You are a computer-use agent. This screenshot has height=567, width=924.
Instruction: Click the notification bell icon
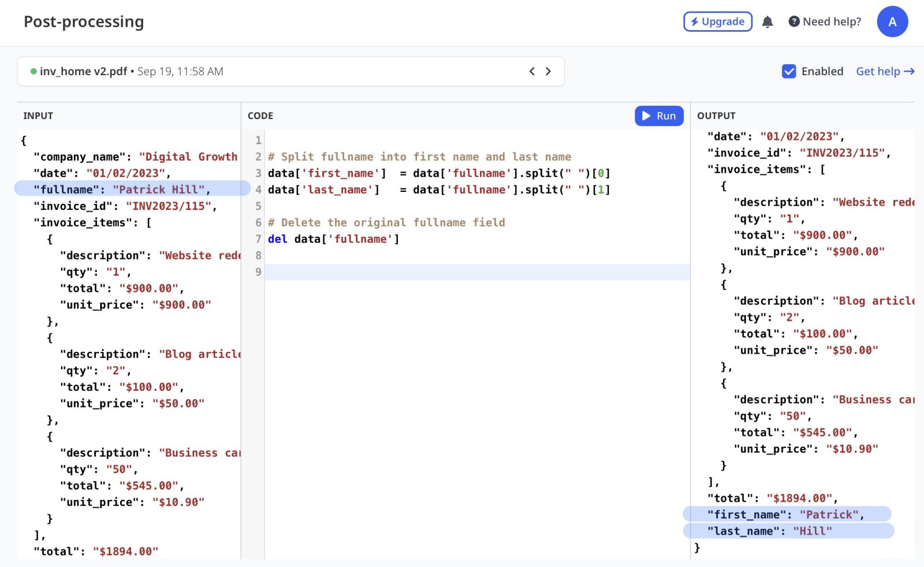coord(767,21)
